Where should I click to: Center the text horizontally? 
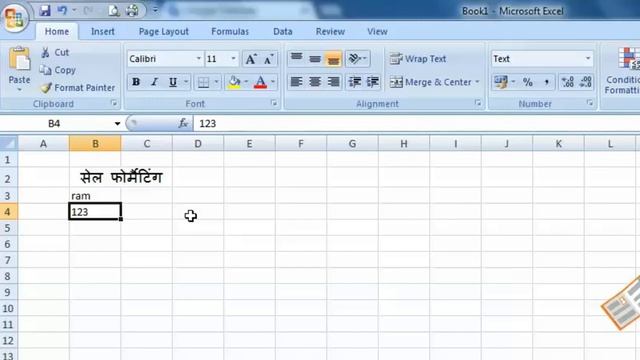coord(315,82)
